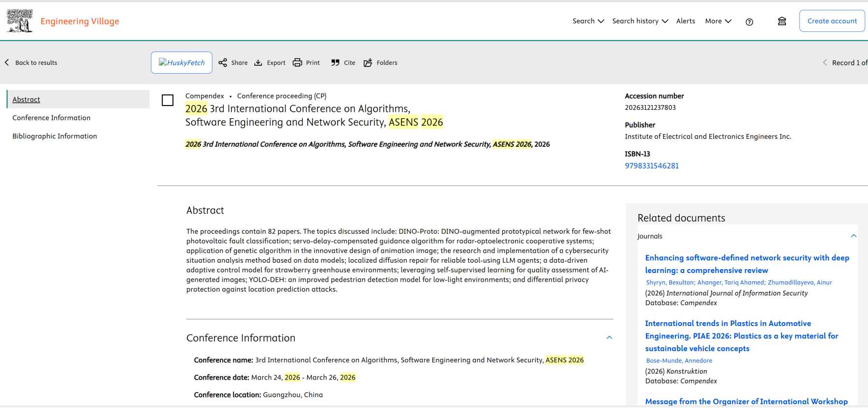The image size is (868, 408).
Task: Click 'Conference location: Guangzhou, China' text
Action: 259,395
